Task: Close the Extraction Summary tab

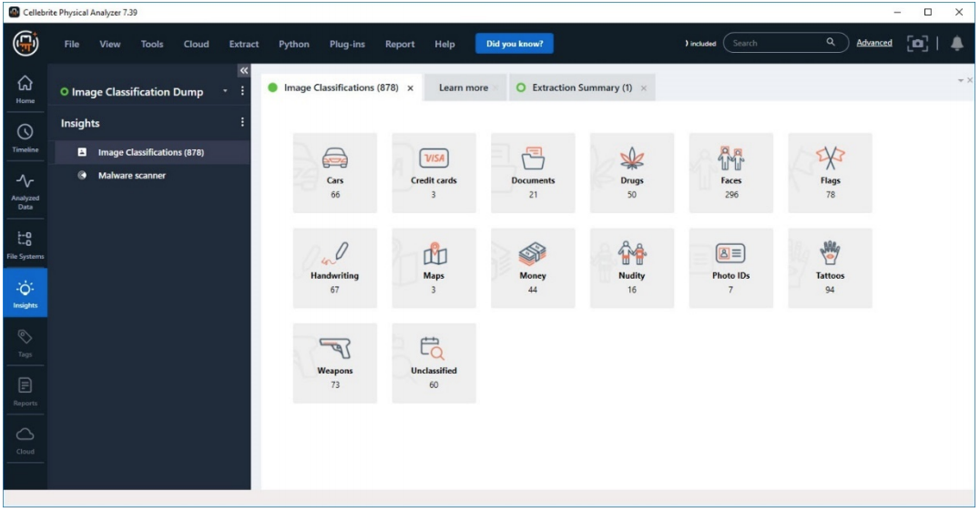Action: click(x=644, y=88)
